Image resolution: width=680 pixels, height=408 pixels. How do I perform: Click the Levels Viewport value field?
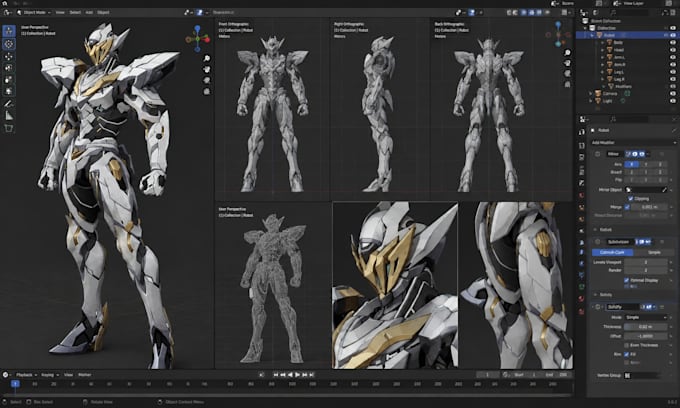coord(645,262)
